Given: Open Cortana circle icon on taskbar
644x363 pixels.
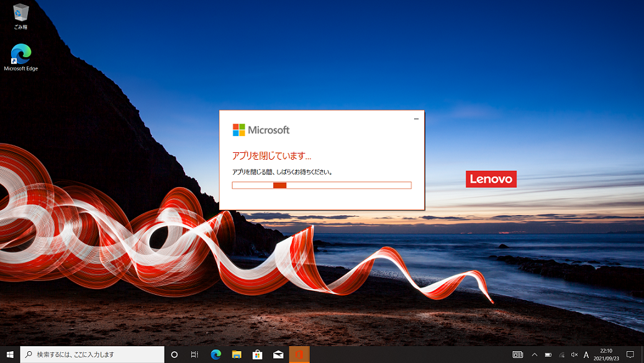Looking at the screenshot, I should 174,354.
